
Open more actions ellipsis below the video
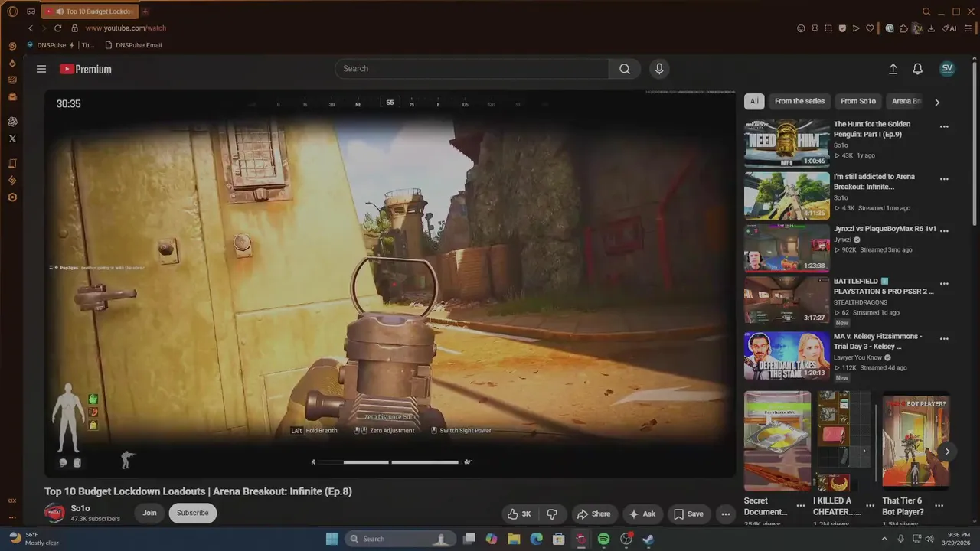(x=726, y=514)
